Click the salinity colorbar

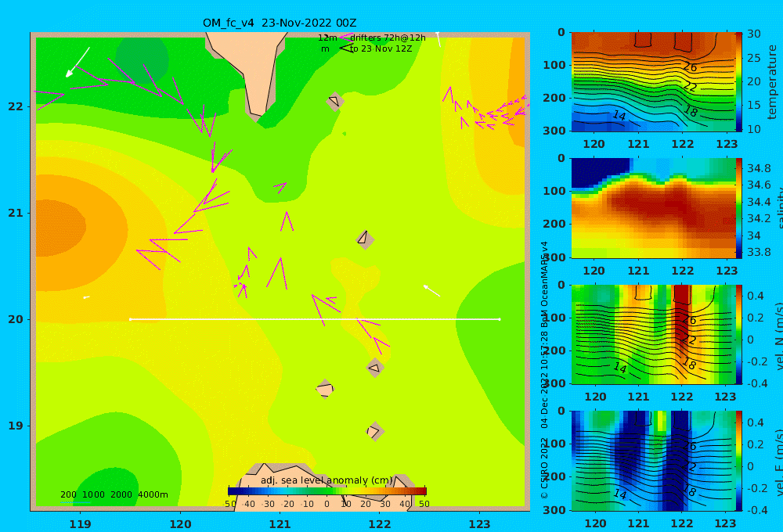(x=739, y=208)
